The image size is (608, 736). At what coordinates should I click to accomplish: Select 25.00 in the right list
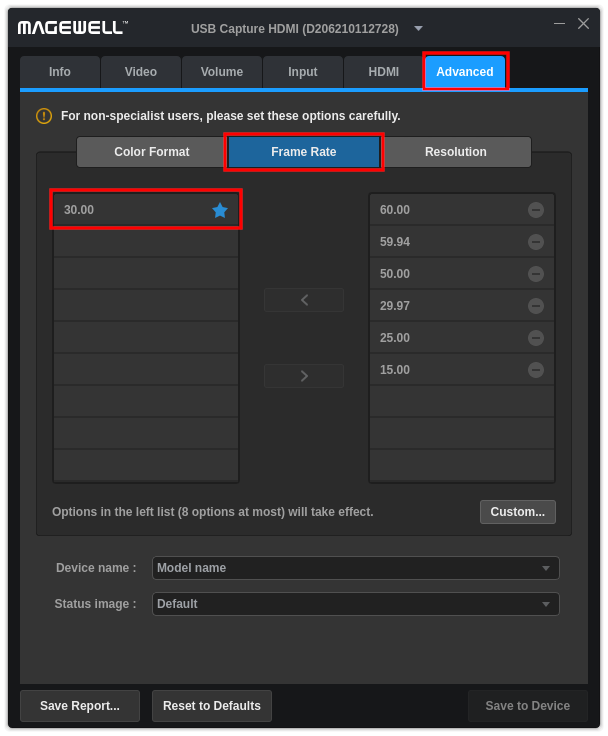click(462, 338)
